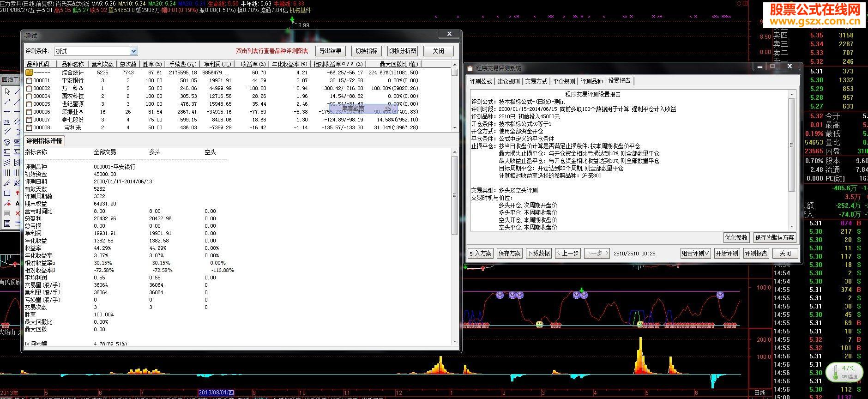This screenshot has height=399, width=868.
Task: Click the 切换指标 button
Action: (x=367, y=51)
